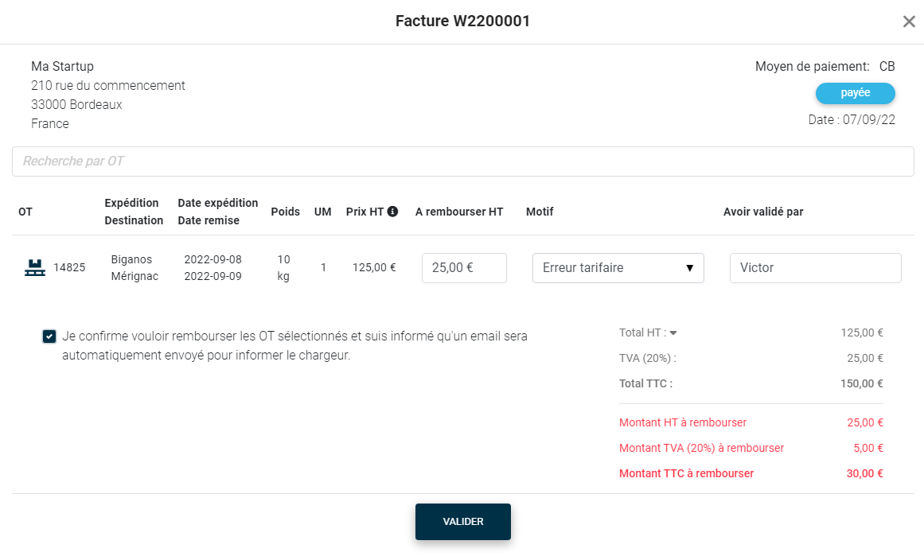Click the OT column header

pos(25,212)
